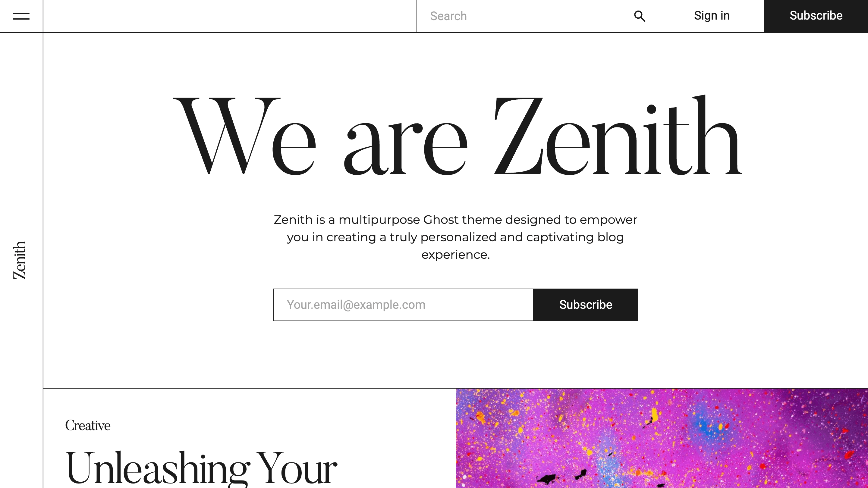Click the pink paint splatter featured image
Viewport: 868px width, 488px height.
[x=662, y=438]
